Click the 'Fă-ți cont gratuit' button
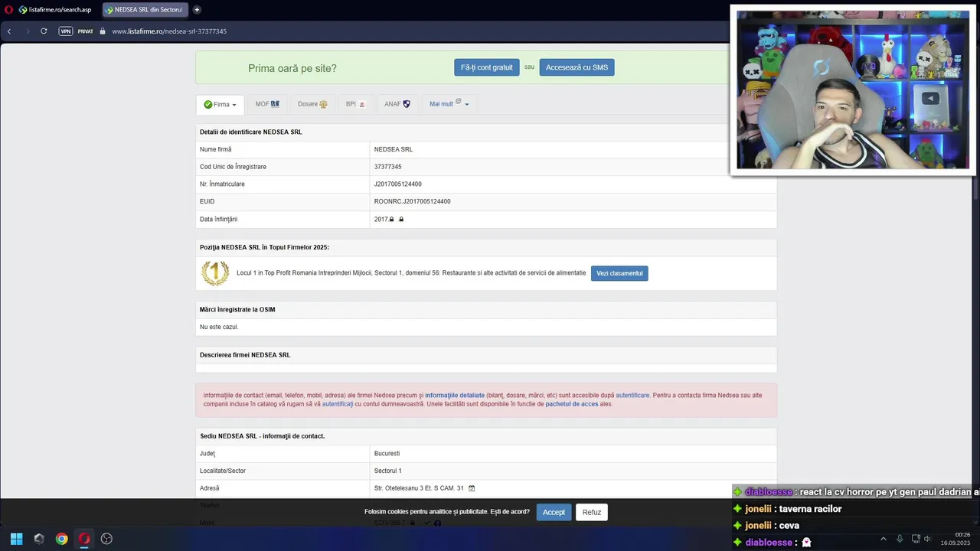The image size is (980, 551). (x=487, y=67)
